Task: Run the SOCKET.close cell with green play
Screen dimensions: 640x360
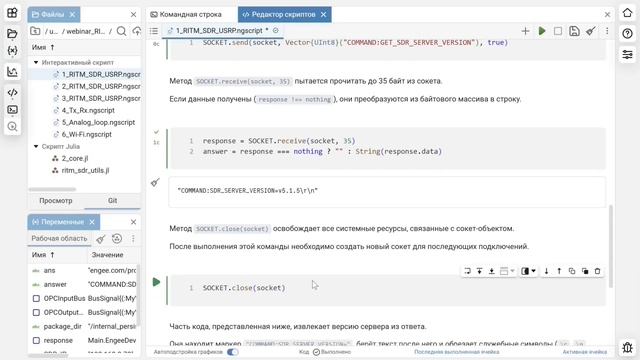Action: (x=156, y=282)
